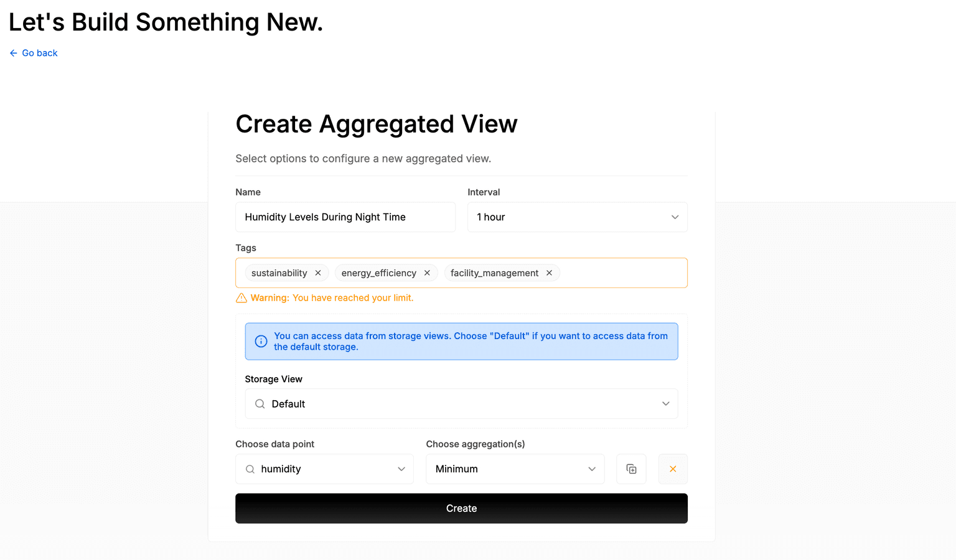This screenshot has width=956, height=560.
Task: Click the info icon in blue banner
Action: coord(261,341)
